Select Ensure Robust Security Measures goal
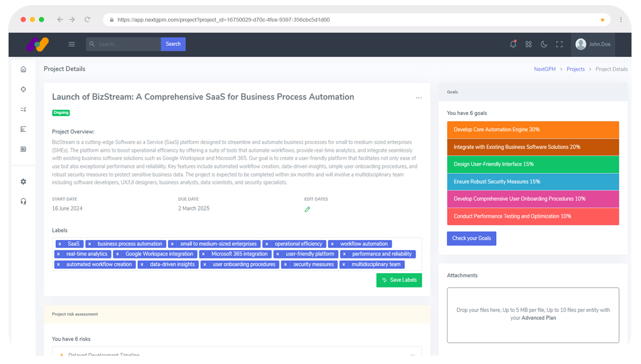This screenshot has width=641, height=364. coord(532,182)
